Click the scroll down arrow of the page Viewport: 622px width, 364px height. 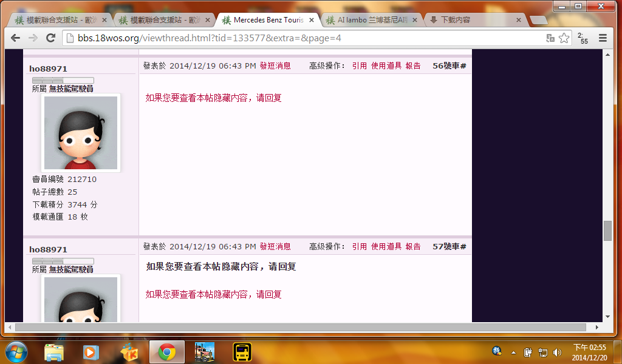tap(607, 317)
